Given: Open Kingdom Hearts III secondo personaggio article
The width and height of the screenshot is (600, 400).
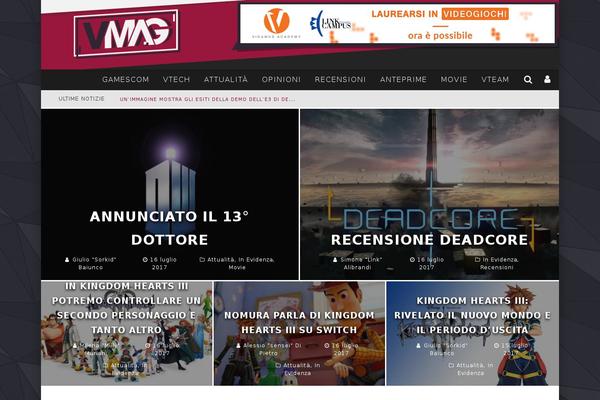Looking at the screenshot, I should coord(127,308).
